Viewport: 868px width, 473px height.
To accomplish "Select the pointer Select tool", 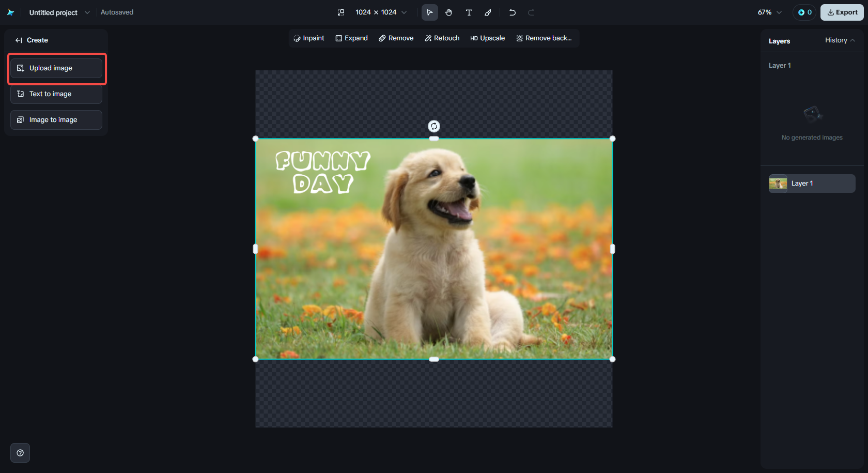I will pyautogui.click(x=430, y=12).
